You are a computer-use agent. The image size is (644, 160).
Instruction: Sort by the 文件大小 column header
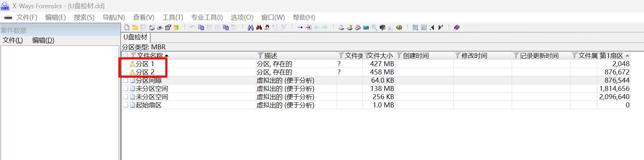[380, 55]
